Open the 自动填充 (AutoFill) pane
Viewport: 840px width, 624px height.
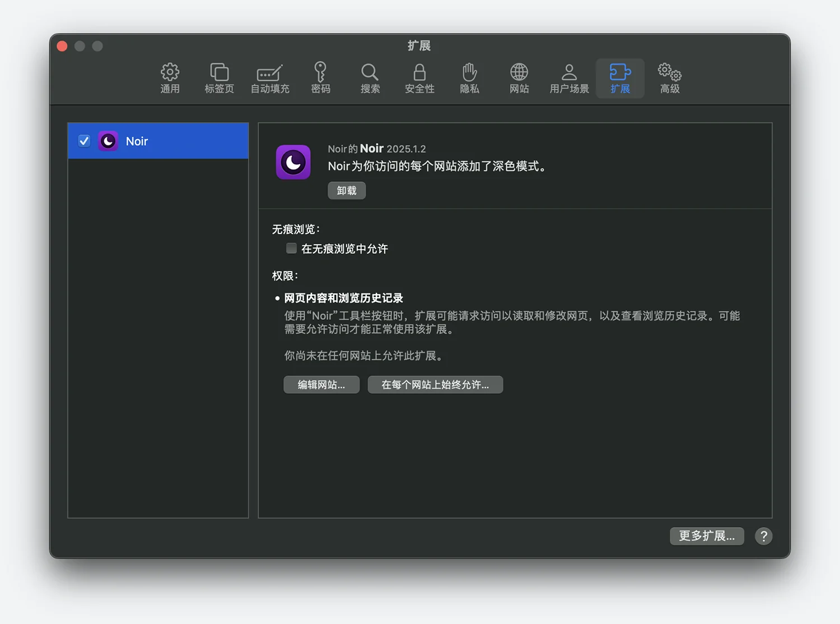(270, 78)
